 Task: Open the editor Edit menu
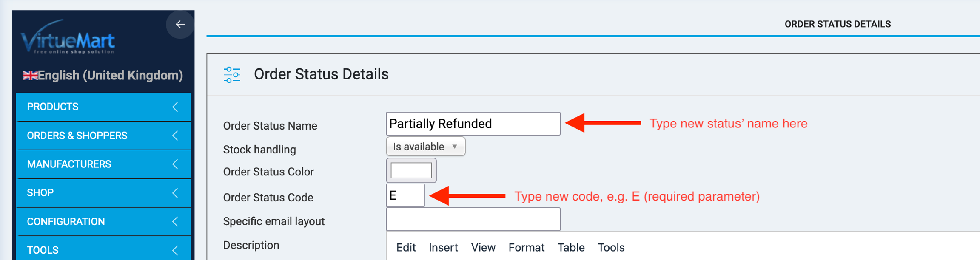[406, 247]
